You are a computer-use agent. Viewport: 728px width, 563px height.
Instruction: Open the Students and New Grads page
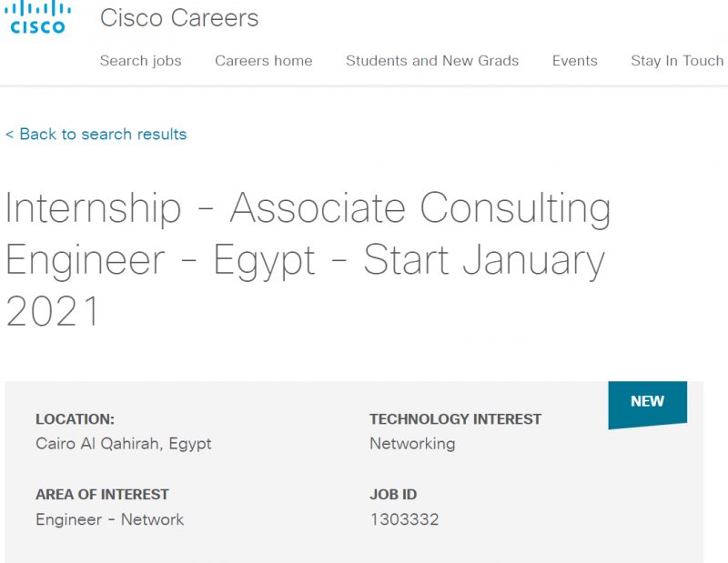pos(431,61)
